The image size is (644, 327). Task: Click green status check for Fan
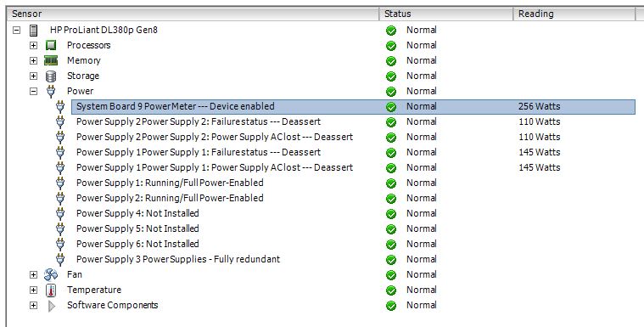(x=391, y=274)
